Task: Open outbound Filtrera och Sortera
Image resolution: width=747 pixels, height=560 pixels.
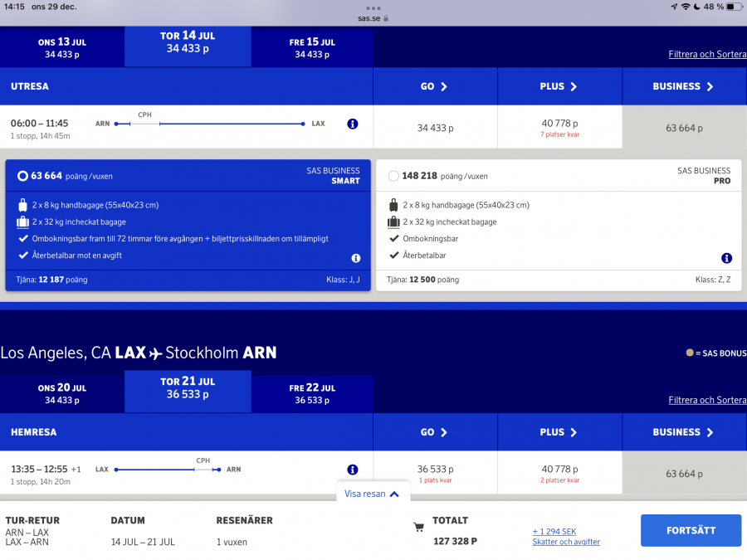Action: pos(707,55)
